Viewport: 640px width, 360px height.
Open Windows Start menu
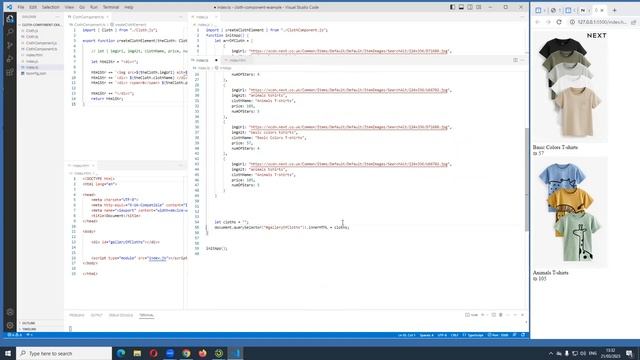tap(8, 353)
